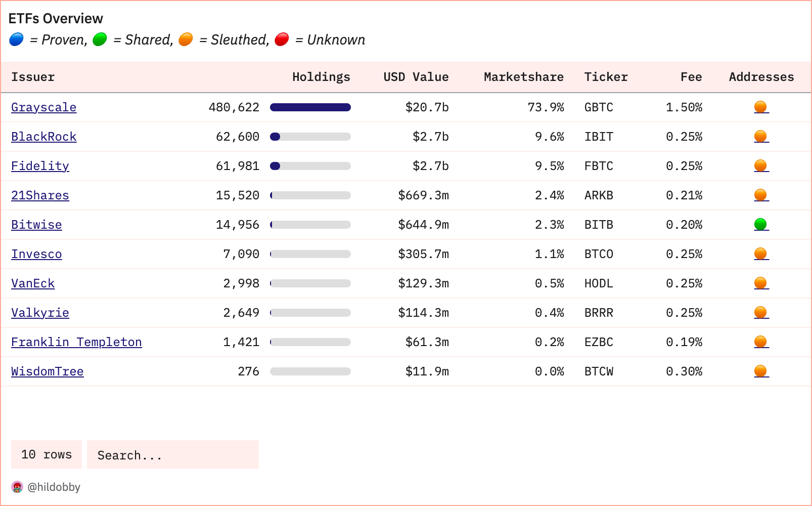Viewport: 812px width, 506px height.
Task: Open WisdomTree's orange address icon
Action: (761, 371)
